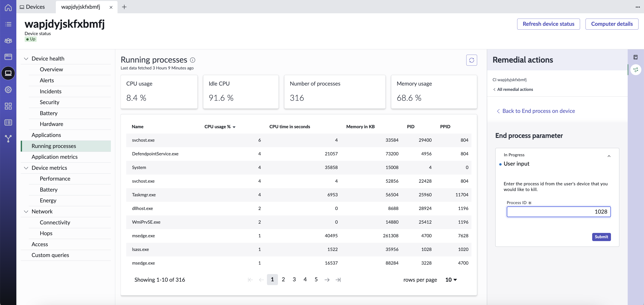Select Application metrics in navigation
Viewport: 644px width, 305px height.
pos(54,157)
